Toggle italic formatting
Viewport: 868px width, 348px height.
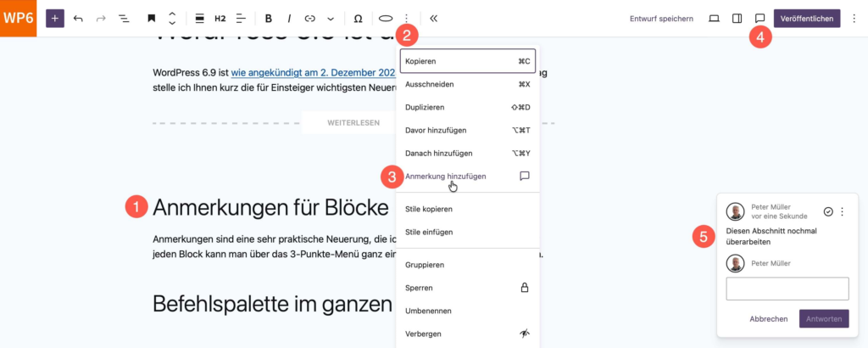click(289, 18)
